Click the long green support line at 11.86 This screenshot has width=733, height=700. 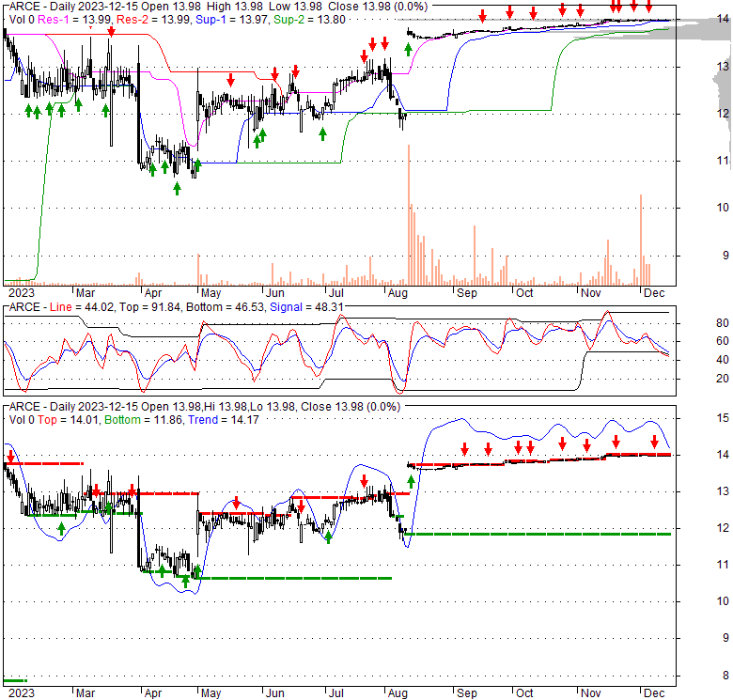[x=538, y=534]
